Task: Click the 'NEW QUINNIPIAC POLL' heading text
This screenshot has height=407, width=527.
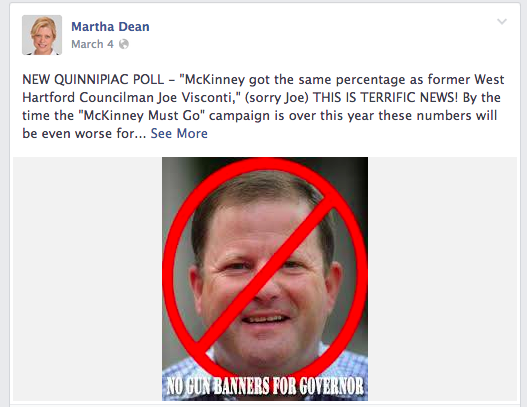Action: (93, 80)
